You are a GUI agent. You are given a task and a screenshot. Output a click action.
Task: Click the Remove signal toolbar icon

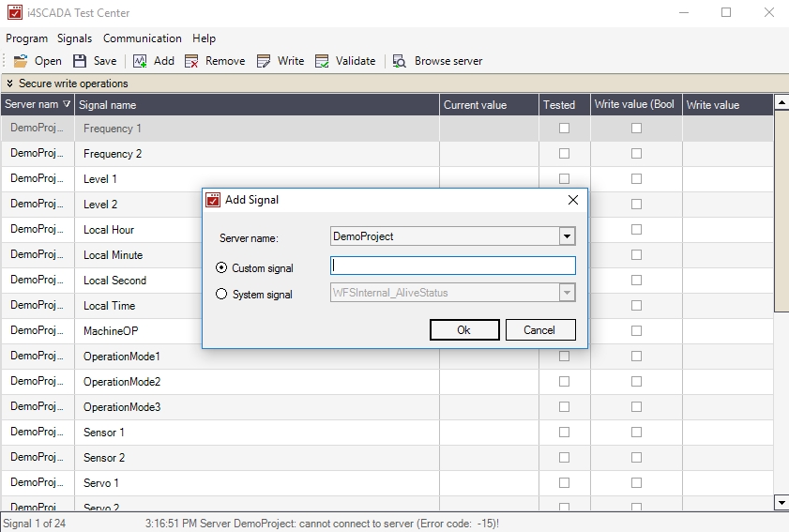[191, 61]
